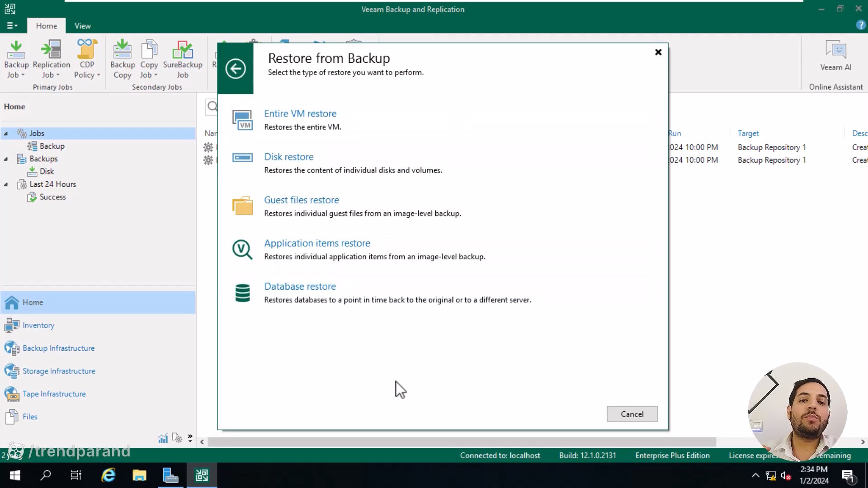Viewport: 868px width, 488px height.
Task: Open Tape Infrastructure view
Action: 98,394
